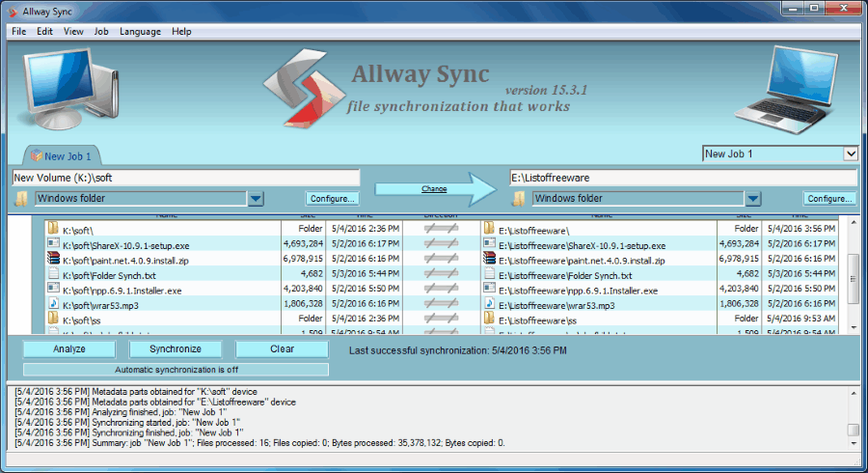The width and height of the screenshot is (868, 473).
Task: Open the Job menu
Action: tap(100, 32)
